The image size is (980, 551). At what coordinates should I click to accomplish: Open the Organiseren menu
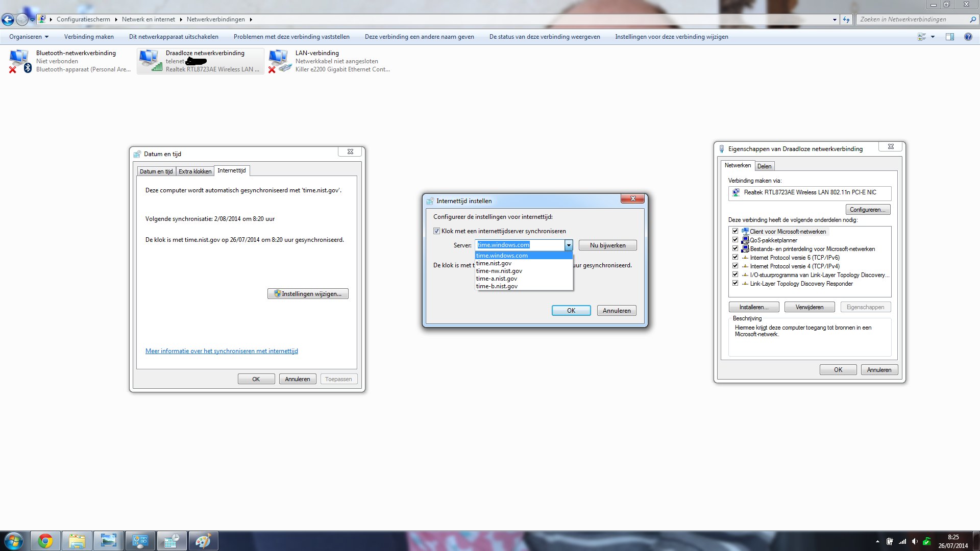[x=29, y=37]
